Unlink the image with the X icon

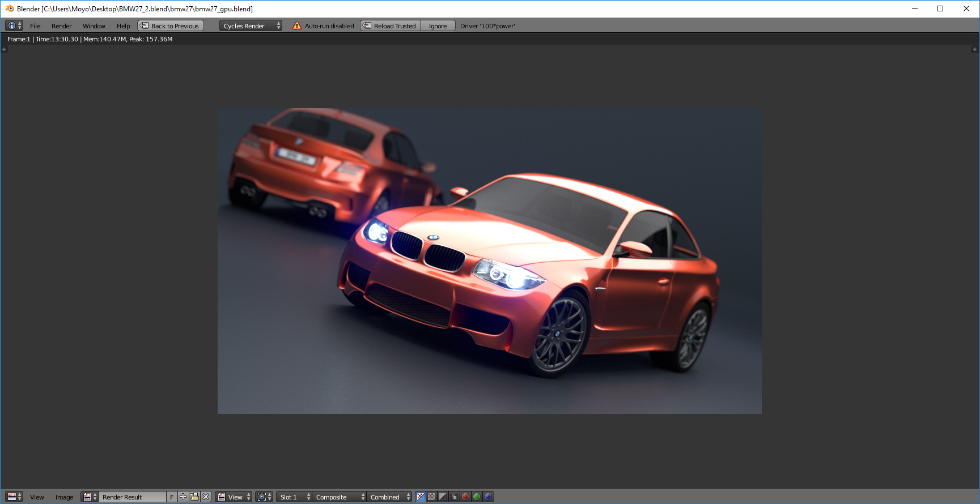point(206,497)
